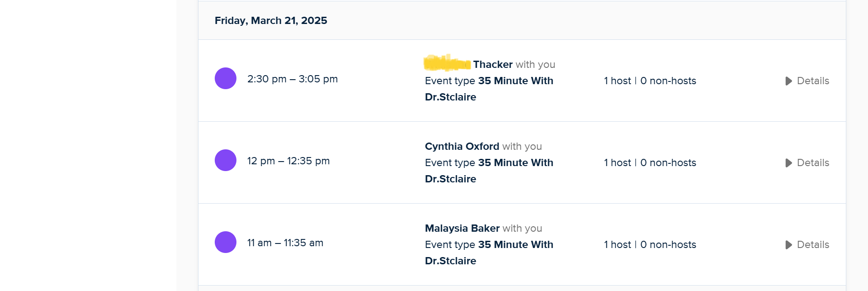
Task: Click the 1 host label on Thacker's event
Action: point(617,81)
